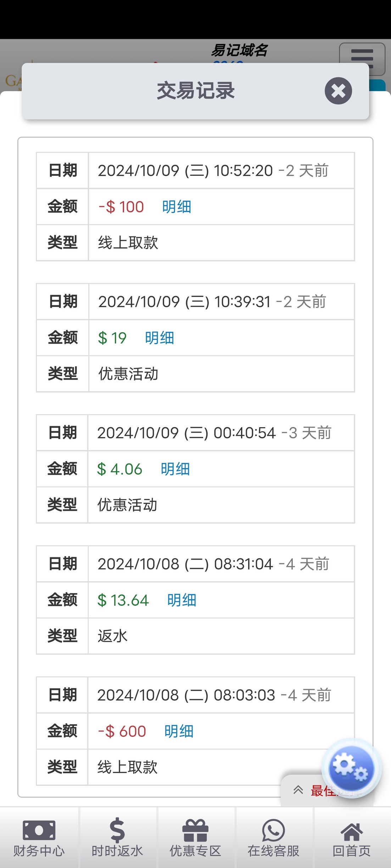Image resolution: width=391 pixels, height=868 pixels.
Task: Click 明细 next to $13.64 rebate
Action: pyautogui.click(x=181, y=600)
